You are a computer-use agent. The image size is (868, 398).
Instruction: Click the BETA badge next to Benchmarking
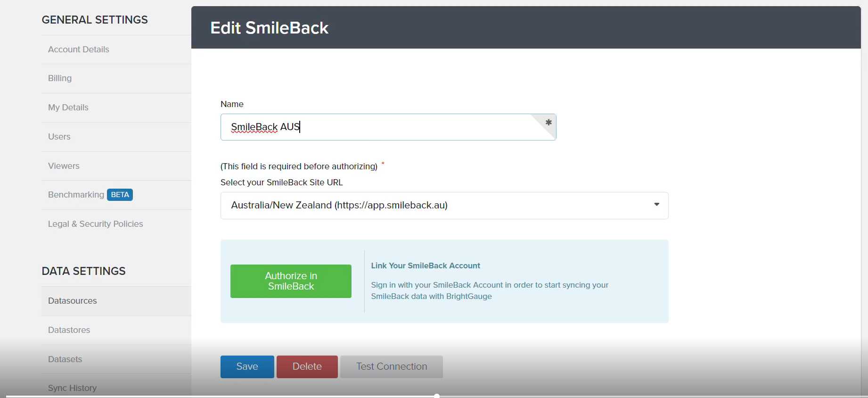point(120,195)
